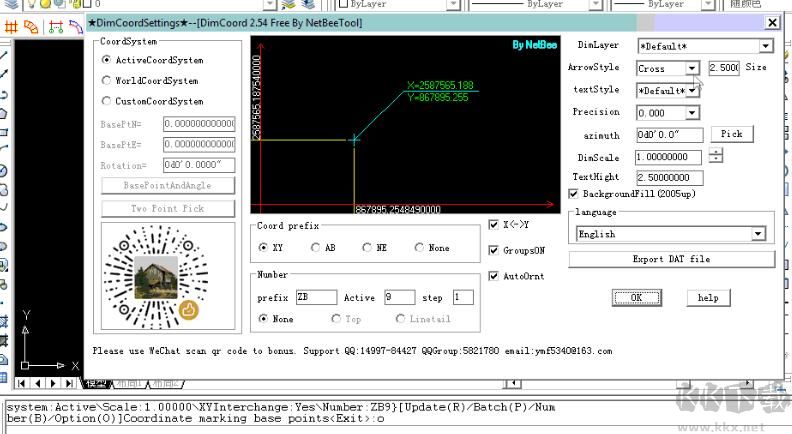Click the orange hatched arc icon
The height and width of the screenshot is (434, 792).
point(32,26)
